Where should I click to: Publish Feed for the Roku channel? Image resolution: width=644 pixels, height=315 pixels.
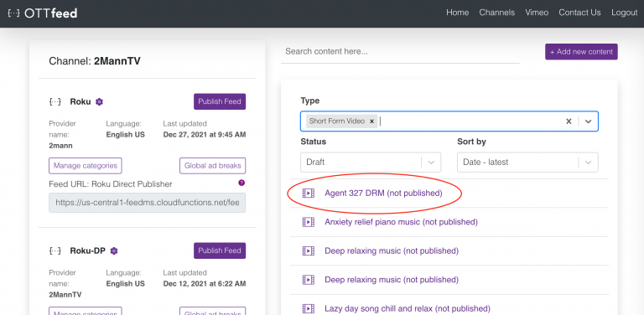click(220, 101)
